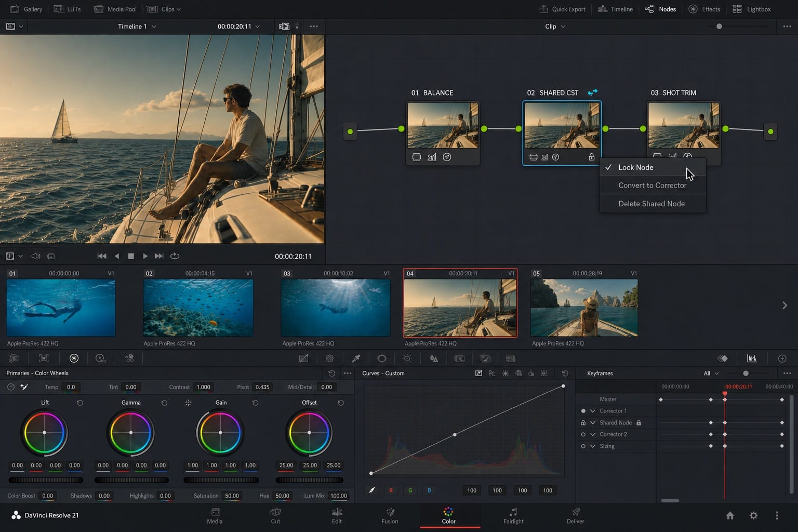
Task: Select clip 05 woman on boat thumbnail
Action: [584, 308]
